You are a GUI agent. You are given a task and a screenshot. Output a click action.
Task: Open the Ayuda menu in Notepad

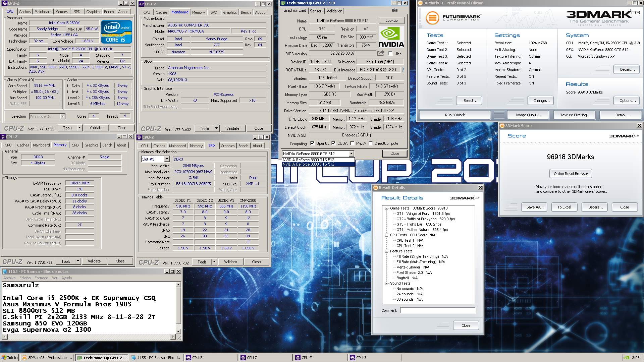(x=67, y=278)
